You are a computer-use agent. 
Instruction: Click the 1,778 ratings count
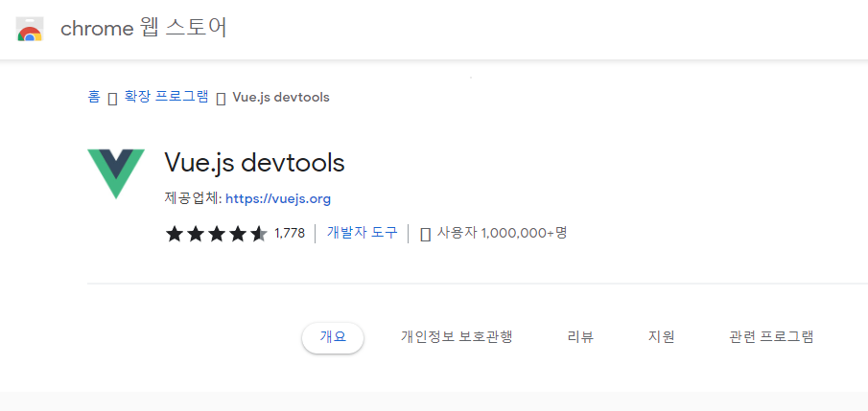(x=290, y=234)
